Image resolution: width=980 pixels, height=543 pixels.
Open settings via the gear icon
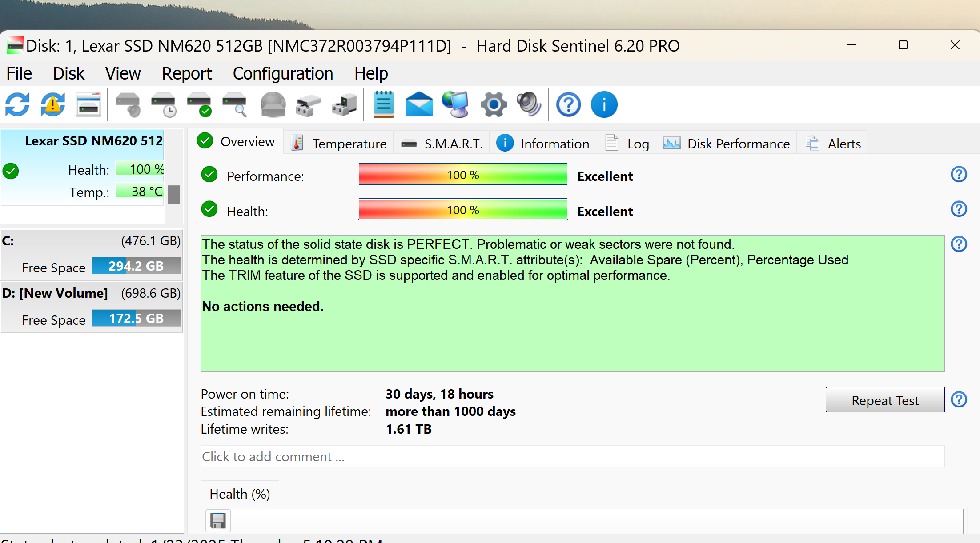494,105
